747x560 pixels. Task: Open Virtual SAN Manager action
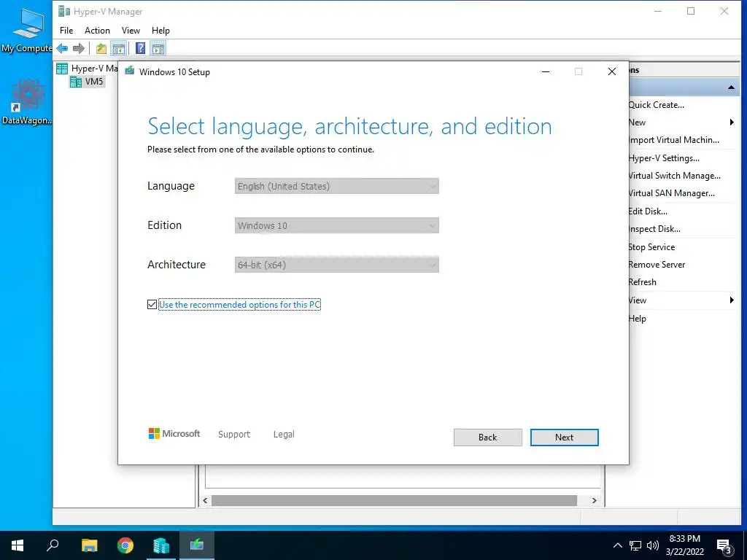pyautogui.click(x=672, y=192)
